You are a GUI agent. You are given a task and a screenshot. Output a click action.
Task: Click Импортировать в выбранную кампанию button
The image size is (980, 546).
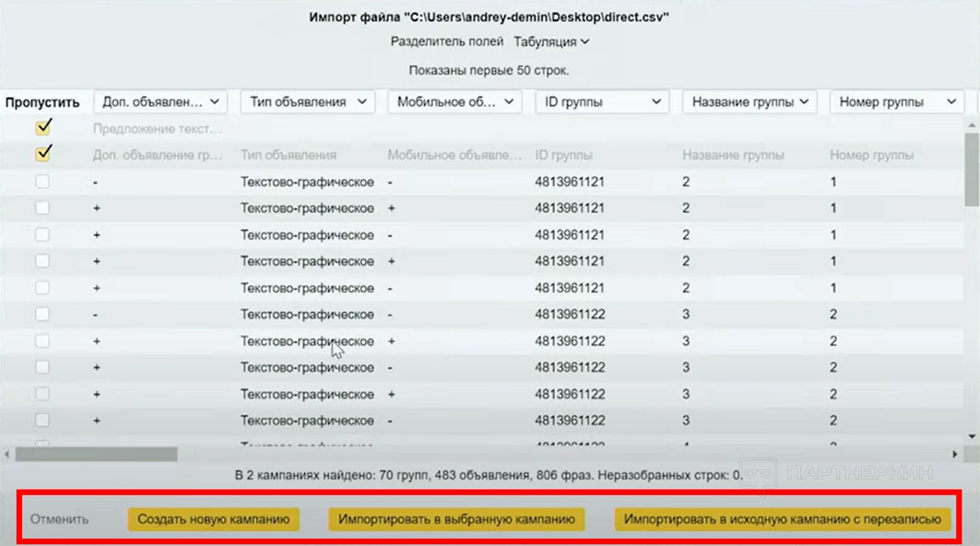[456, 519]
